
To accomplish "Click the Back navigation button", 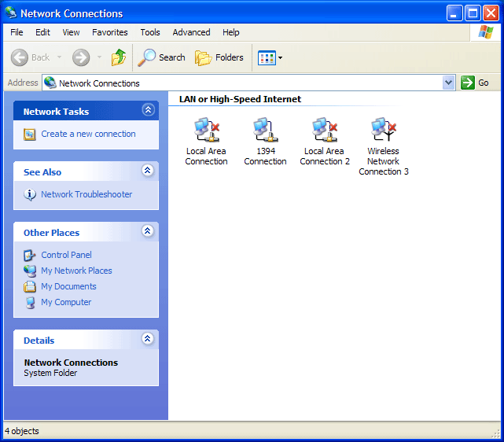I will point(31,57).
